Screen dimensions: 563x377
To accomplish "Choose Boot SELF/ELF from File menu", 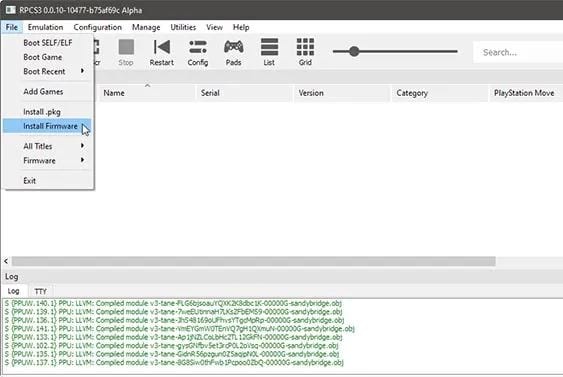I will point(47,43).
